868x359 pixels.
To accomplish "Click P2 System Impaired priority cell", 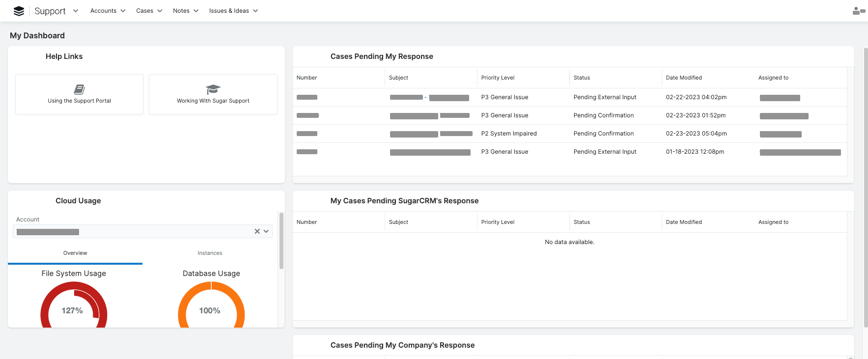I will [x=509, y=134].
